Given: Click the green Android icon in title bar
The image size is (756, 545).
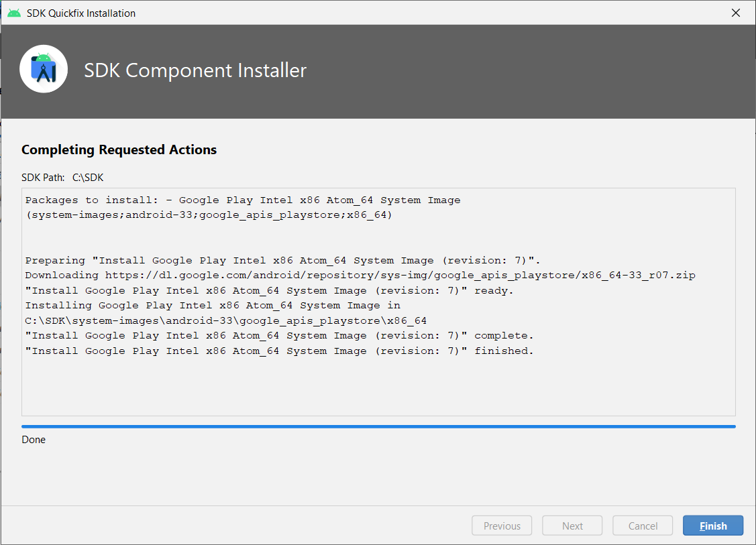Looking at the screenshot, I should pyautogui.click(x=14, y=13).
